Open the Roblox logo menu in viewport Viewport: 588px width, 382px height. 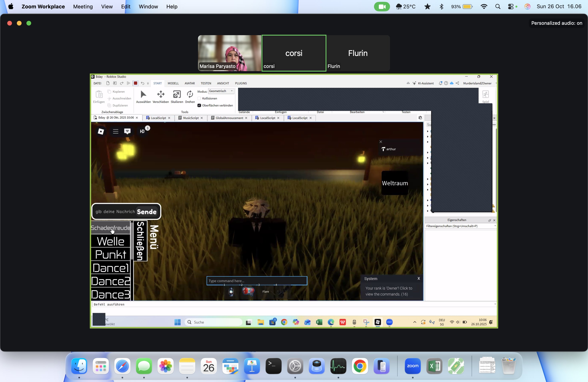click(x=101, y=131)
